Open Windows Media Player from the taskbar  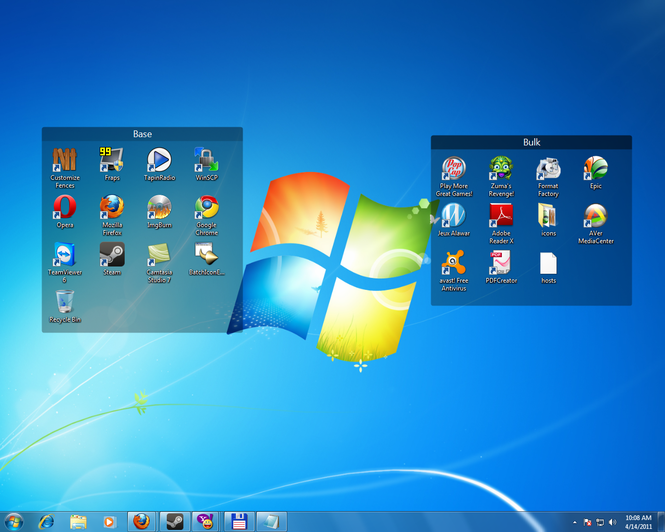(x=109, y=521)
